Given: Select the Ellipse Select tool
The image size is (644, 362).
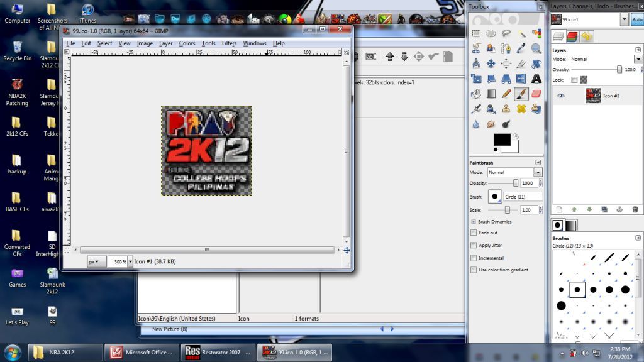Looking at the screenshot, I should (x=491, y=34).
